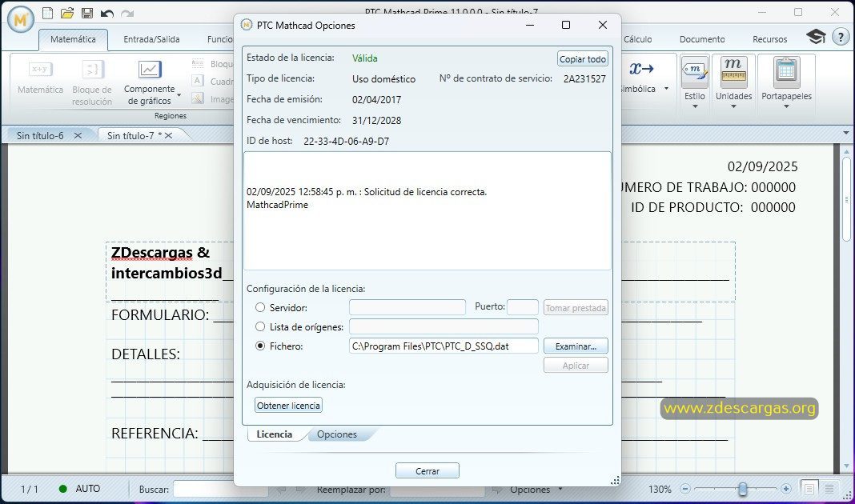
Task: Open the Mathcad application menu button
Action: [x=21, y=19]
